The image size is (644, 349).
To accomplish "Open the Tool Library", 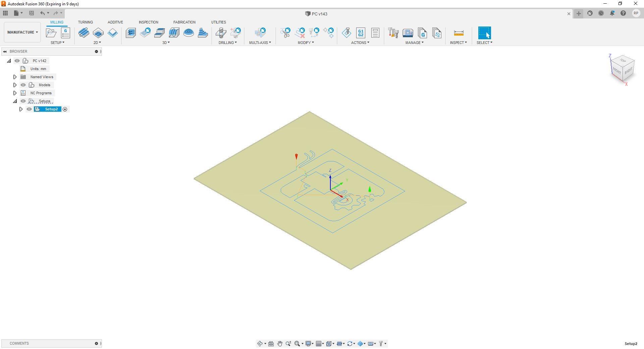I will 393,33.
